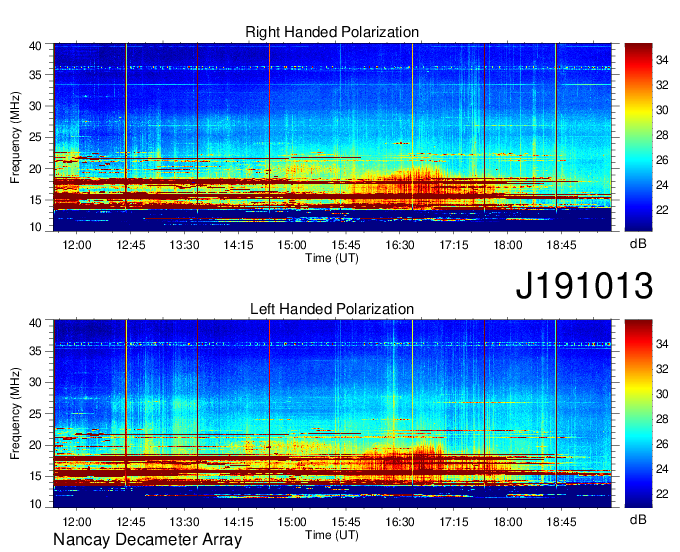Click the "16:30" time tick of Left Handed plot
680x552 pixels.
(x=400, y=521)
